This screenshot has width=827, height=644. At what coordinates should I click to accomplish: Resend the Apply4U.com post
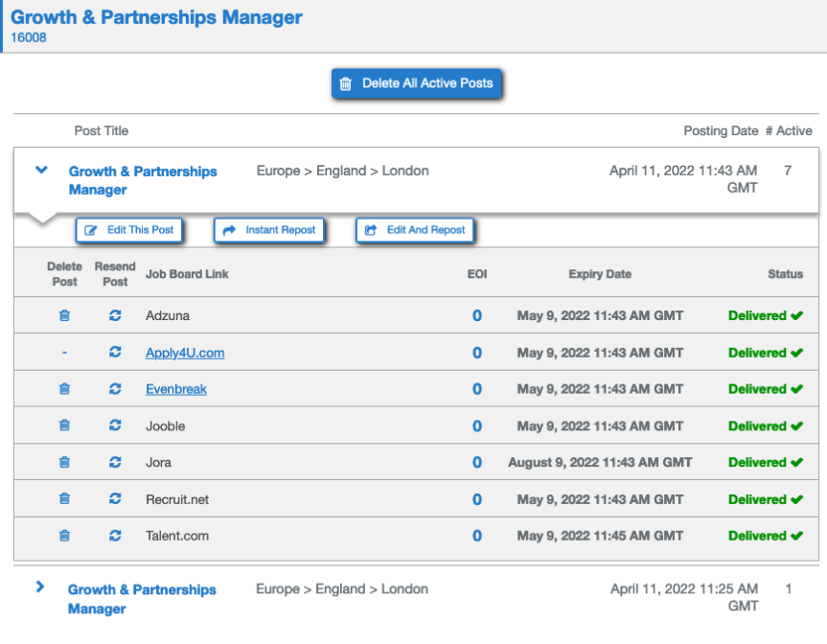tap(115, 352)
